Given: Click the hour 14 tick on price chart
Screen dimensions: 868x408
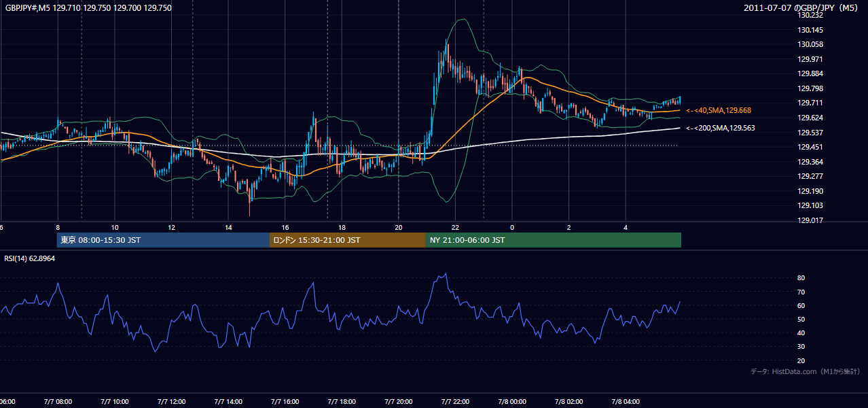Looking at the screenshot, I should pyautogui.click(x=228, y=228).
